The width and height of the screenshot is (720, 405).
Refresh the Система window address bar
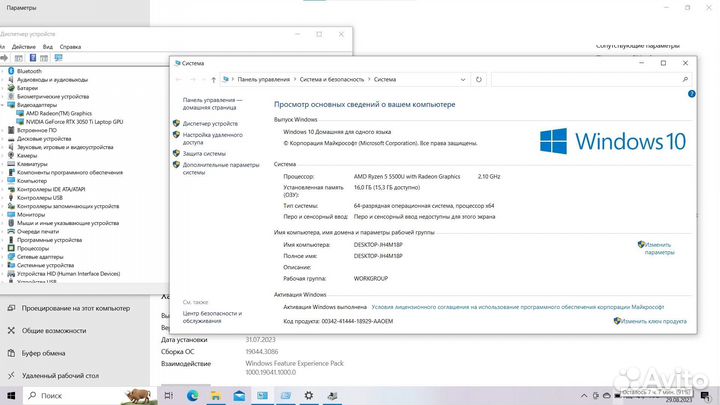click(478, 79)
